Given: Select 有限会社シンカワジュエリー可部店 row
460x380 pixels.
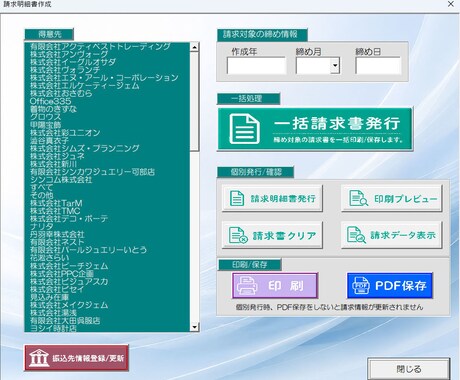Looking at the screenshot, I should (x=107, y=172).
